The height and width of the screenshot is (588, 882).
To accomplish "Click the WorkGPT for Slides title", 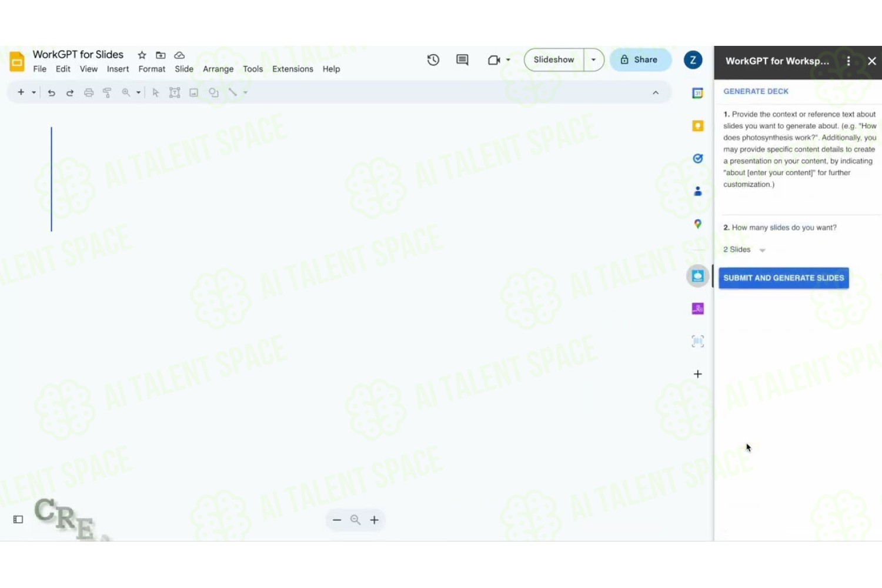I will pyautogui.click(x=78, y=55).
